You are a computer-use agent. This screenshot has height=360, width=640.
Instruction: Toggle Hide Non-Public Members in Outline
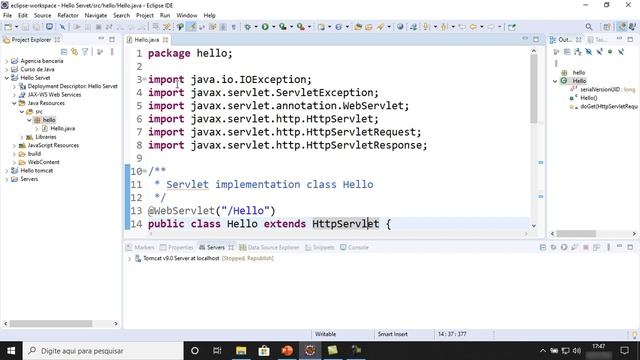(x=610, y=52)
